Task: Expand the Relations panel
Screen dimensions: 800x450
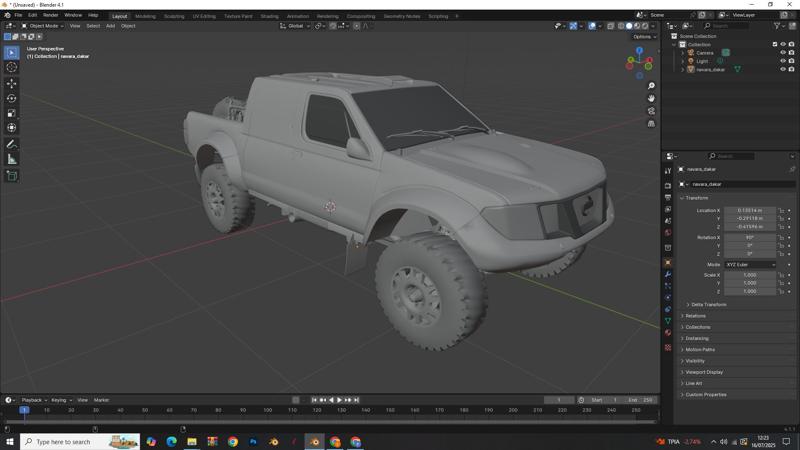Action: 695,316
